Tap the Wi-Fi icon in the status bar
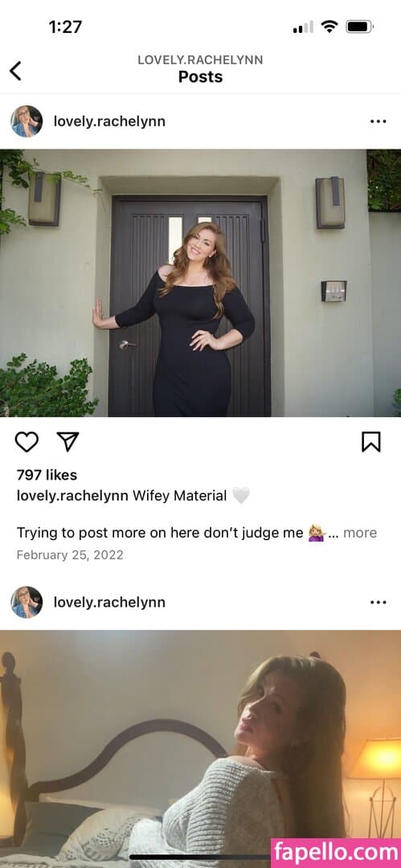 (330, 27)
